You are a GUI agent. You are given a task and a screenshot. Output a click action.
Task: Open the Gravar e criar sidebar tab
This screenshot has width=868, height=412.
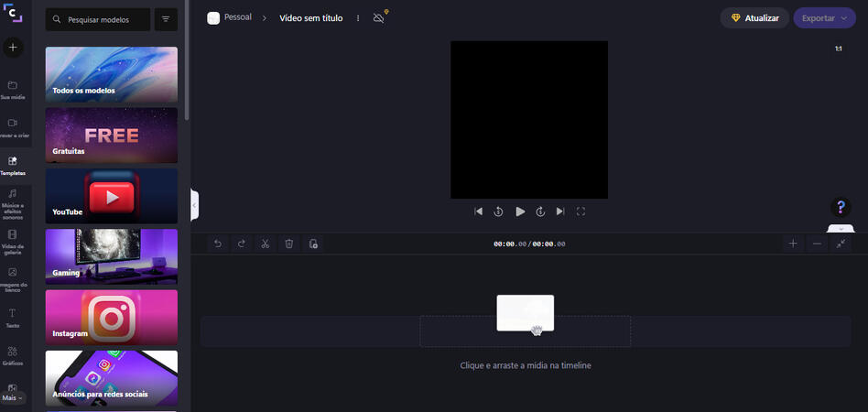click(13, 128)
